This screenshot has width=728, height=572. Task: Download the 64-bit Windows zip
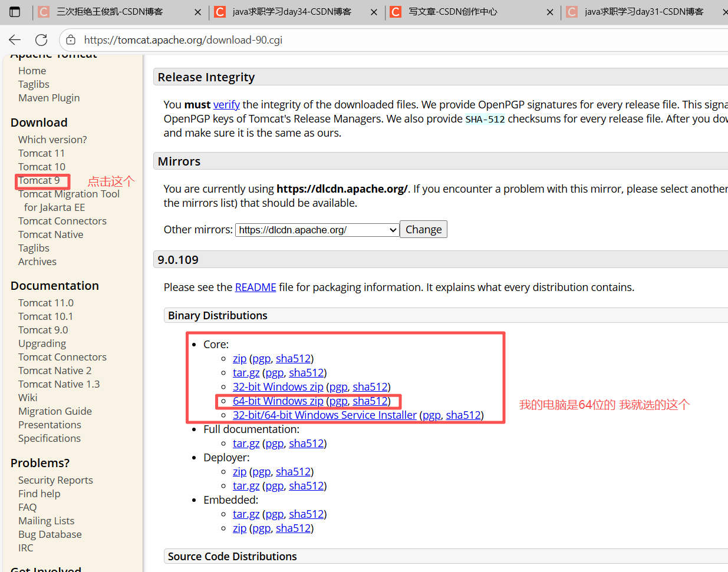278,401
